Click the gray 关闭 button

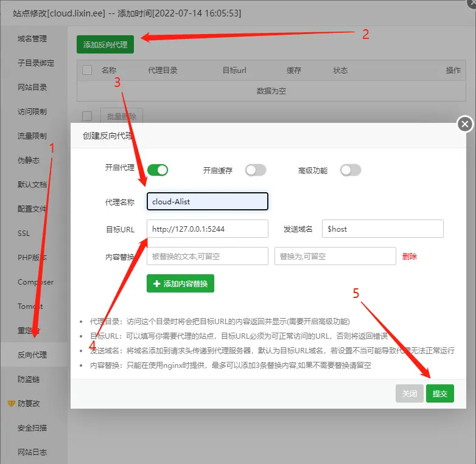pyautogui.click(x=409, y=393)
